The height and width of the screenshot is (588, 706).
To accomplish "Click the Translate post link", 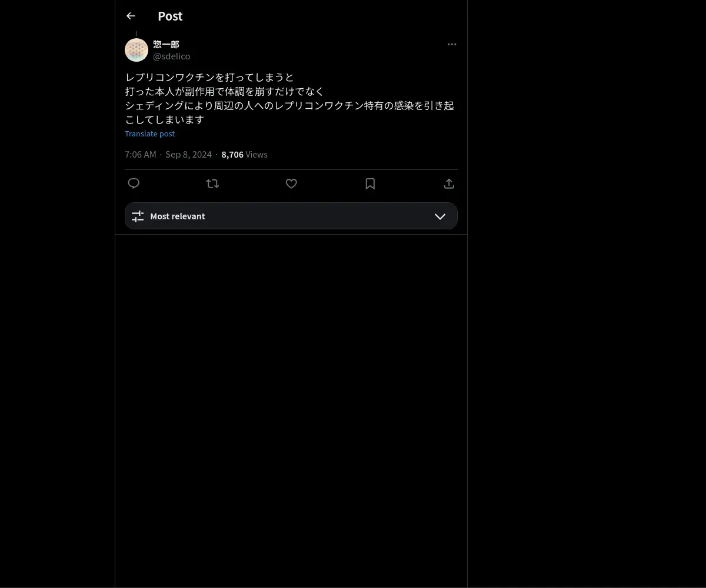I will pos(149,133).
